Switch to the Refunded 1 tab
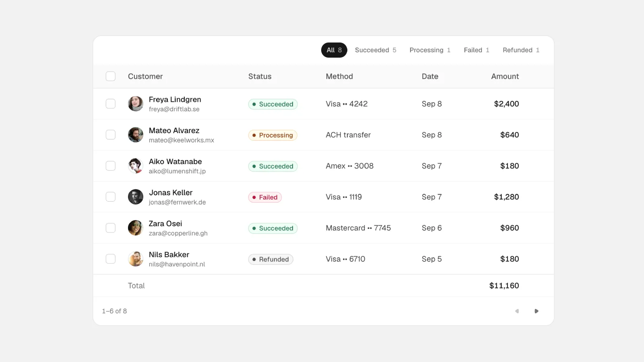Image resolution: width=644 pixels, height=362 pixels. point(521,50)
